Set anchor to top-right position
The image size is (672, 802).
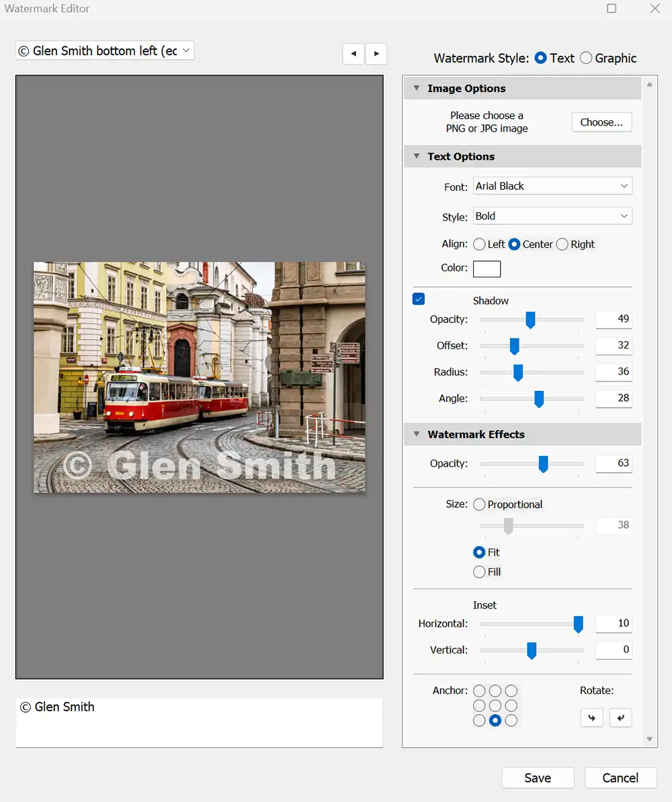coord(511,690)
